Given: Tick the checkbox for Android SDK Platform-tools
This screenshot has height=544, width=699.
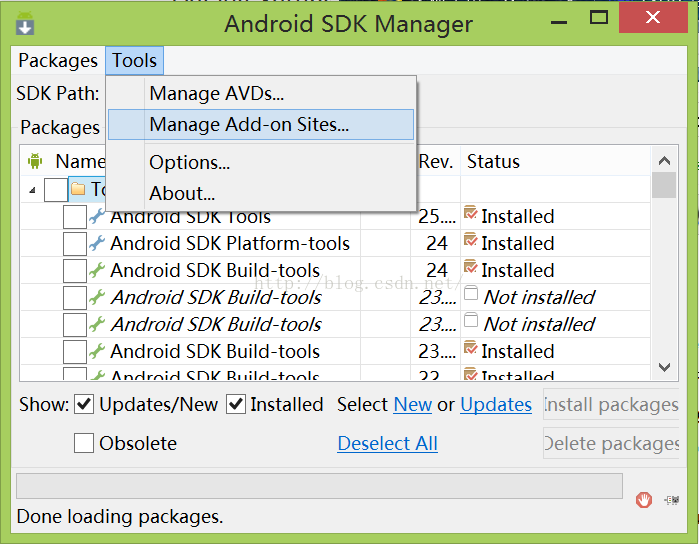Looking at the screenshot, I should pyautogui.click(x=75, y=243).
